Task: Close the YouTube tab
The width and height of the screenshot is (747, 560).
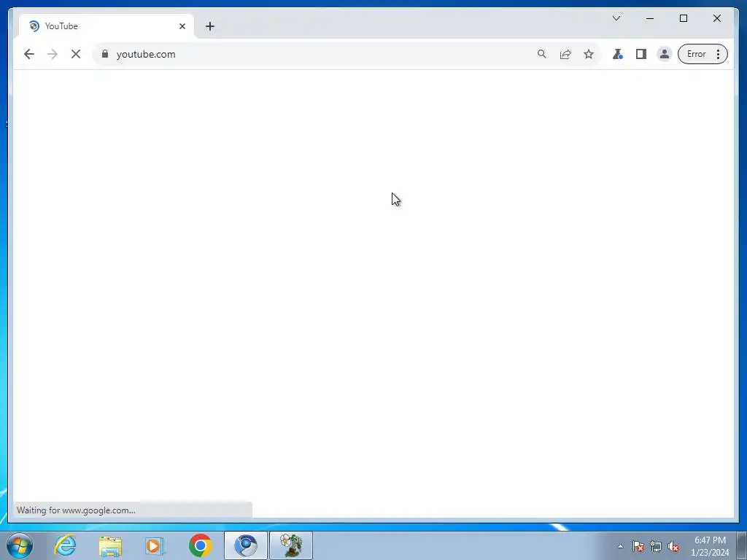Action: pyautogui.click(x=182, y=26)
